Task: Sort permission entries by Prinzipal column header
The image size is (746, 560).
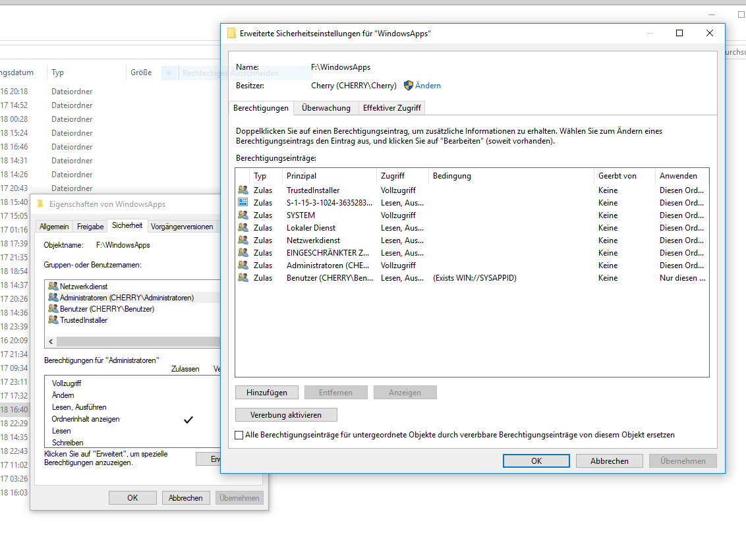Action: point(330,175)
